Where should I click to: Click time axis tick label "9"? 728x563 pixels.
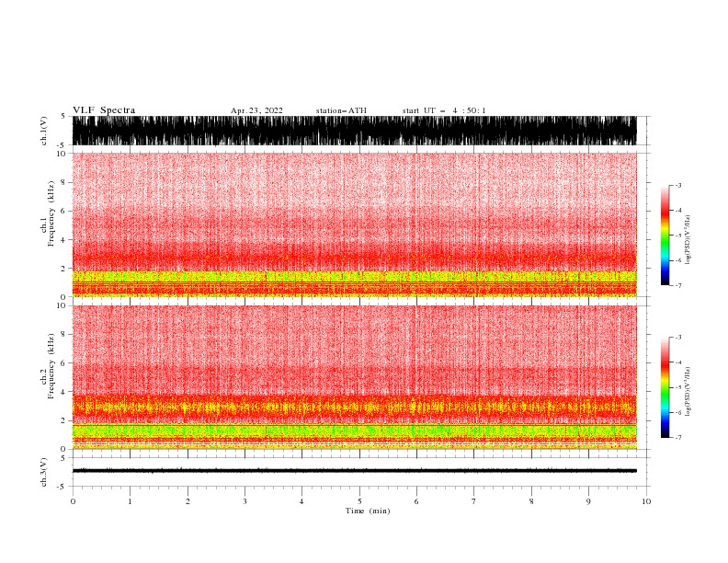pyautogui.click(x=588, y=501)
